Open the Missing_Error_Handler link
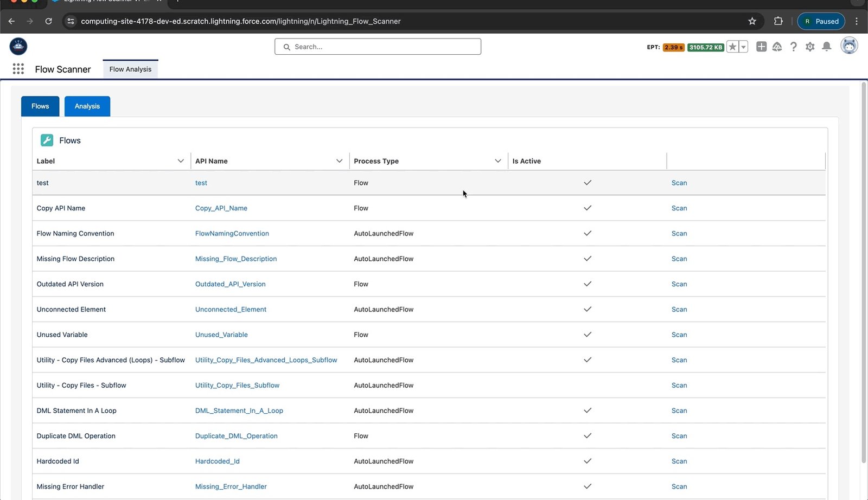The image size is (868, 500). (x=231, y=486)
